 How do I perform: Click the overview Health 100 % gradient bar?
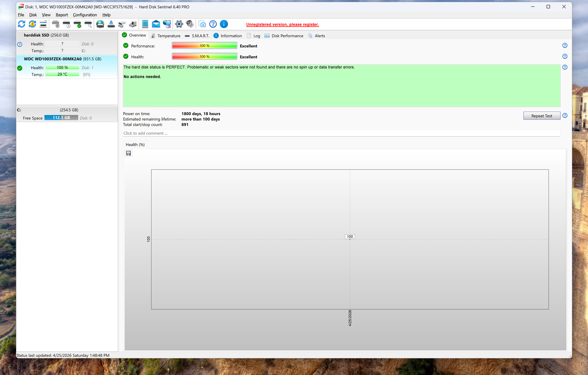click(x=204, y=57)
